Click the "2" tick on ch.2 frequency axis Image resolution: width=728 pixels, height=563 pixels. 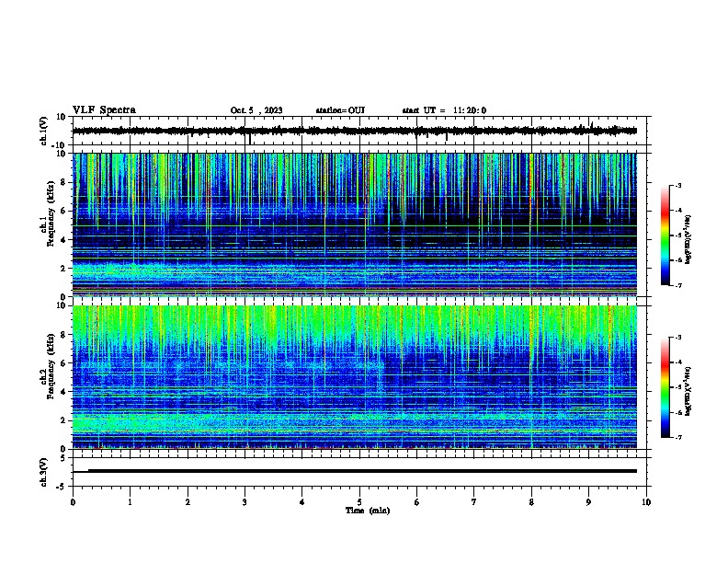click(64, 420)
